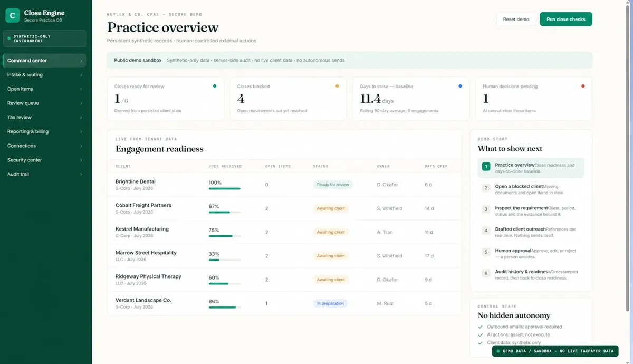
Task: Click the blue dot on Days to close card
Action: 460,86
